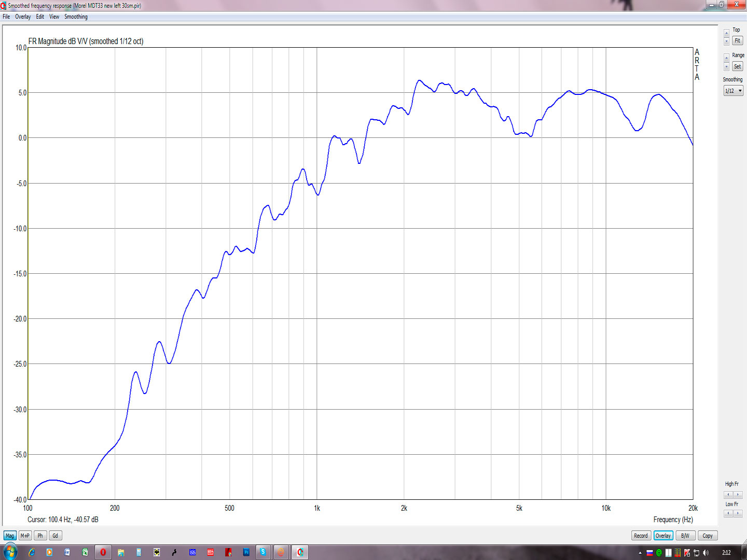Open the red shield app icon

point(228,552)
